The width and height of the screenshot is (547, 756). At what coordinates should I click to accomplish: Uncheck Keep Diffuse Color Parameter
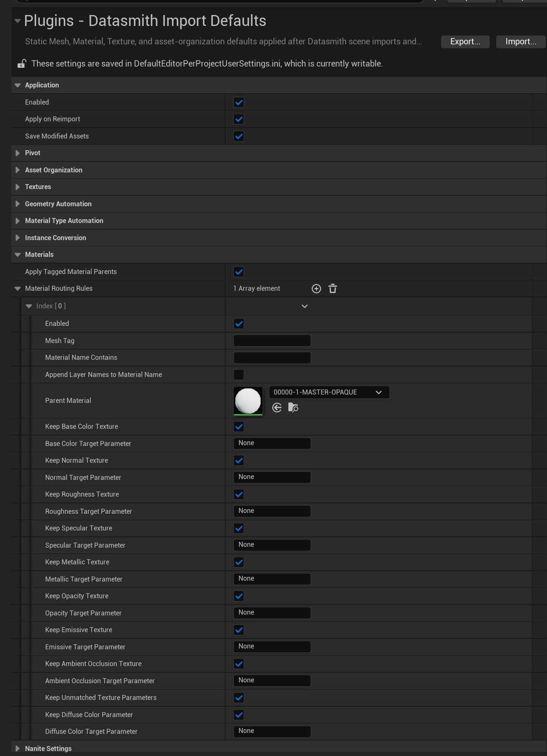(239, 715)
